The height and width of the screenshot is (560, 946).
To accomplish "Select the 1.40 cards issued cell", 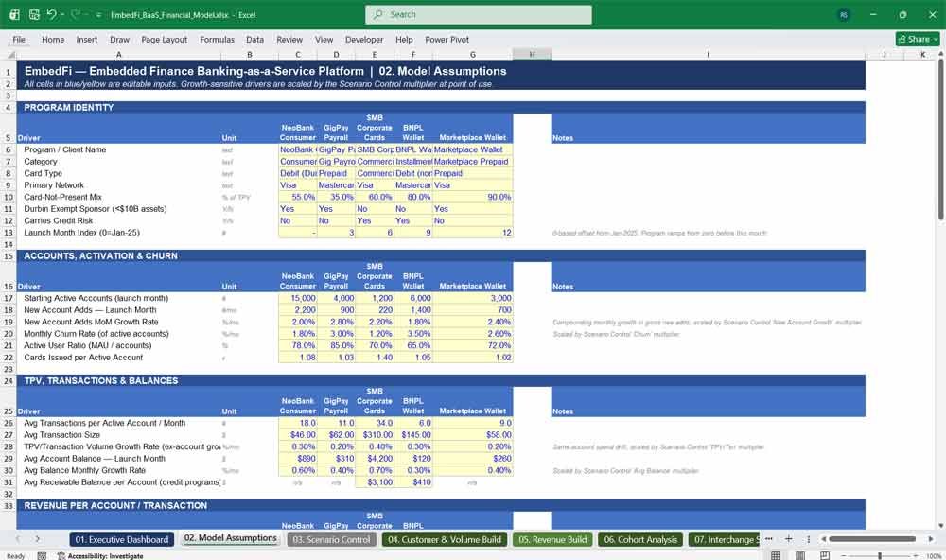I will click(374, 358).
